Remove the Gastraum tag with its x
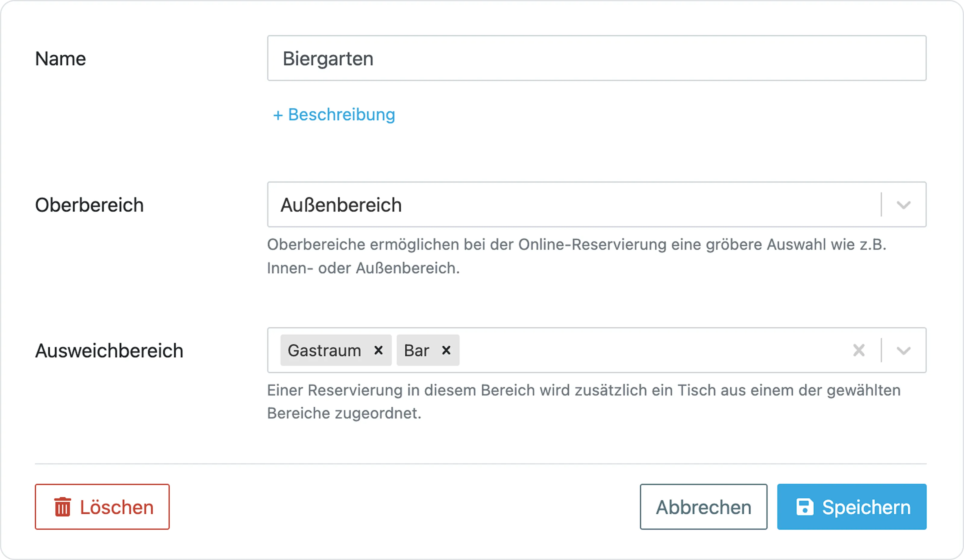The image size is (964, 560). (x=378, y=350)
